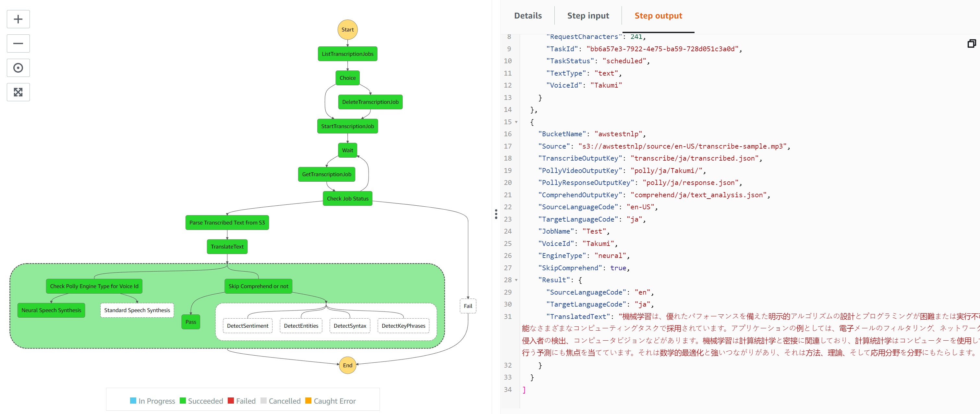The image size is (980, 414).
Task: Select the DetectSentiment state node
Action: [247, 326]
